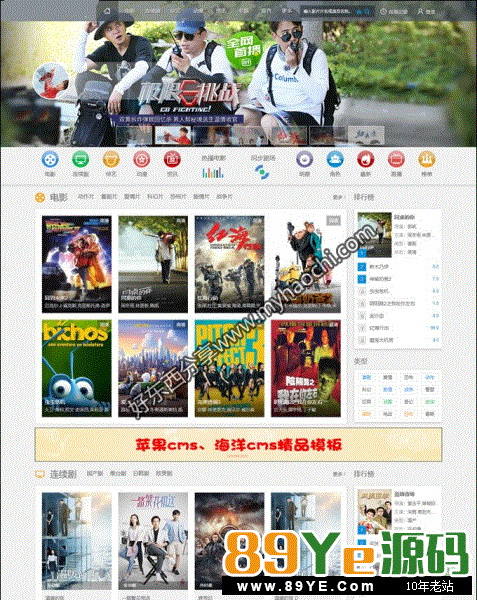
Task: Click the search magnifier icon in the header
Action: pos(367,12)
